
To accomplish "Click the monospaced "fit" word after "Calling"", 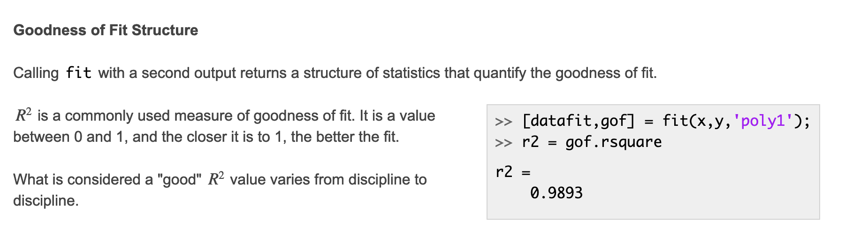I will 78,73.
